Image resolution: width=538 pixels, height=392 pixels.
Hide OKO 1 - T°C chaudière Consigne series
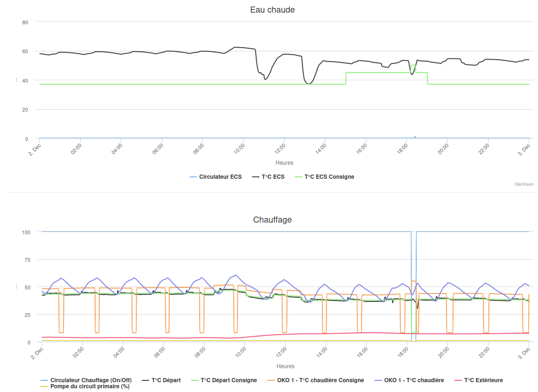[316, 380]
